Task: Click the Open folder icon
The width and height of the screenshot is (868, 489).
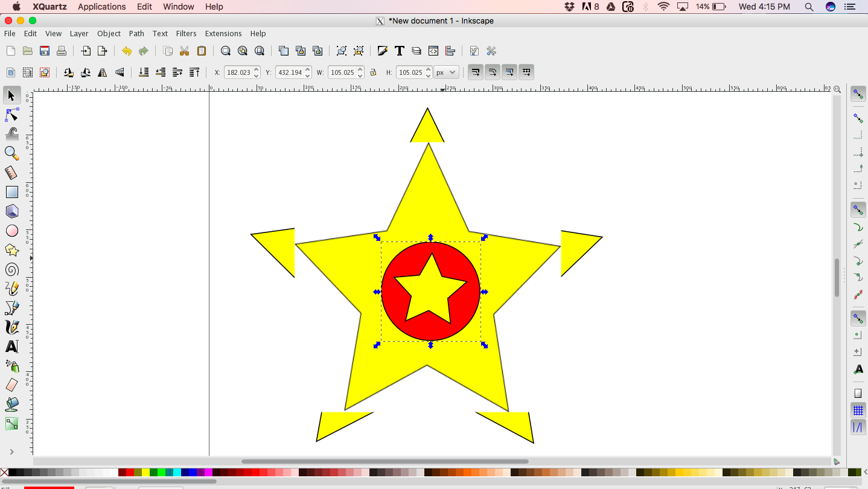Action: tap(27, 51)
